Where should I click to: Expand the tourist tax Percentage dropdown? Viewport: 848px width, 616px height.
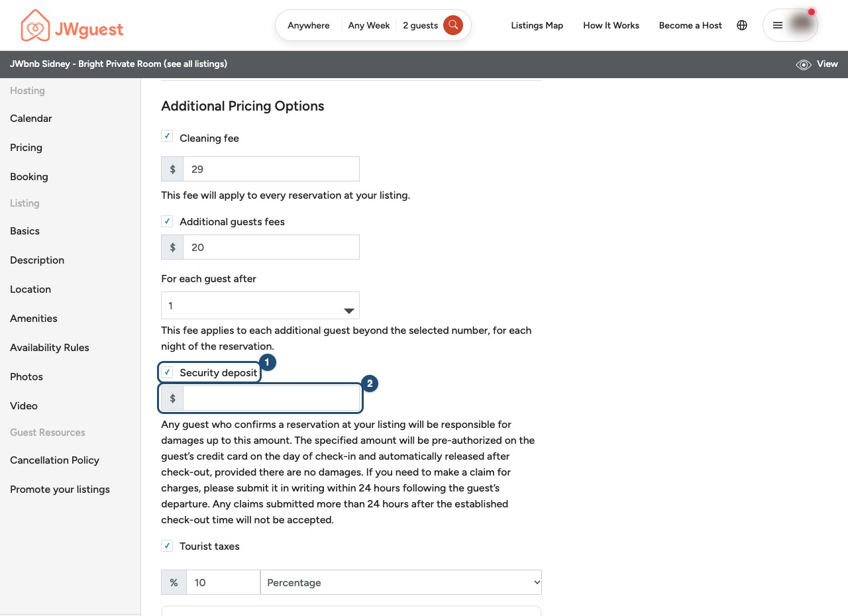pos(401,582)
